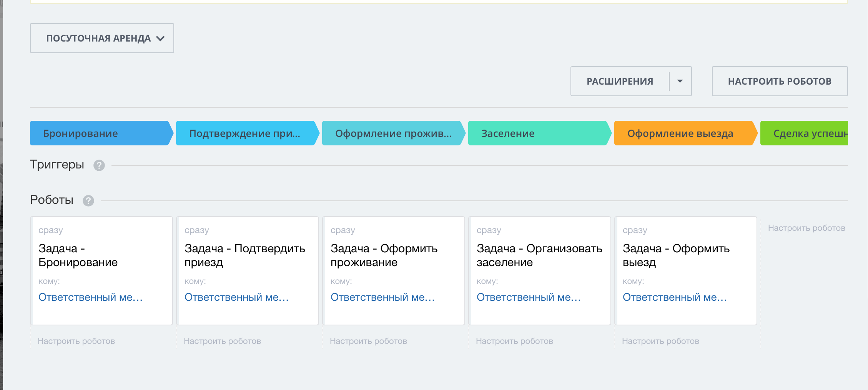Select the green Сделка успешна stage
The width and height of the screenshot is (868, 390).
pos(807,133)
